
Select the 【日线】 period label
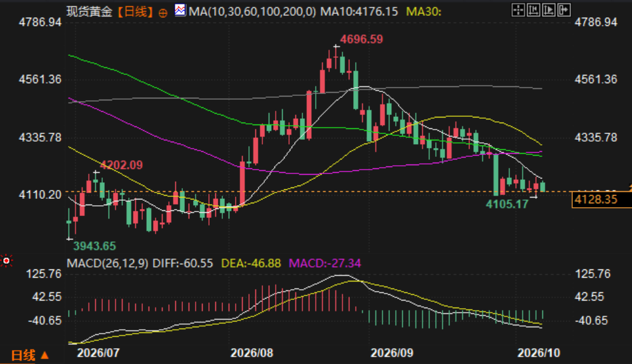pos(136,11)
